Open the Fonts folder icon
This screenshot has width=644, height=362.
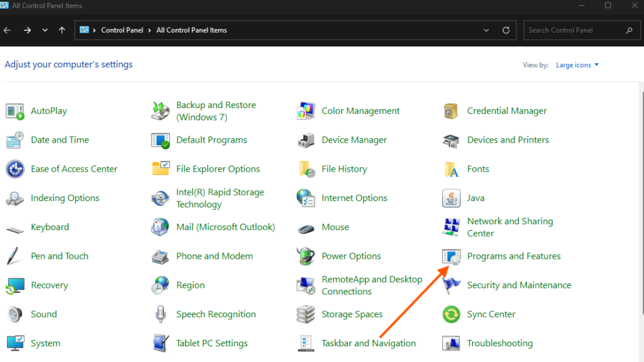click(451, 169)
